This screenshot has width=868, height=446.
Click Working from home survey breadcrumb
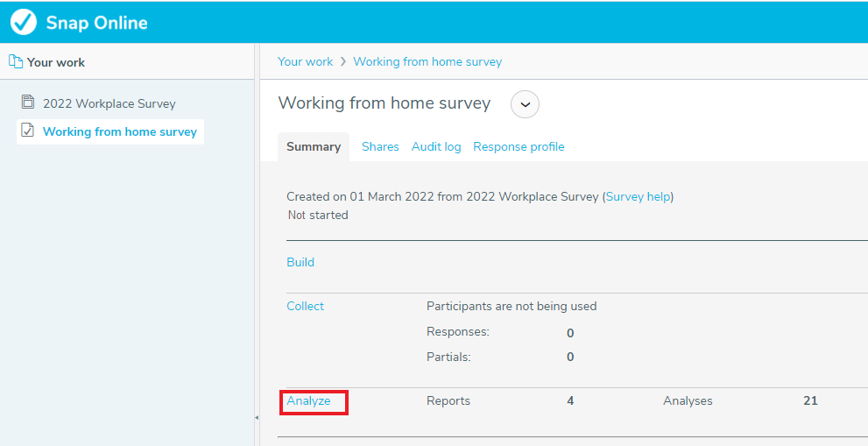coord(427,61)
